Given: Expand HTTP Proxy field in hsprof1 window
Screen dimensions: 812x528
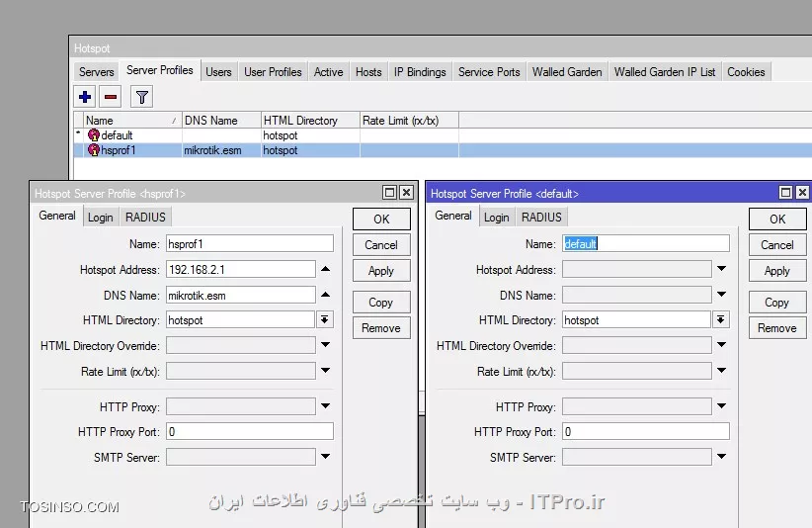Looking at the screenshot, I should point(325,406).
